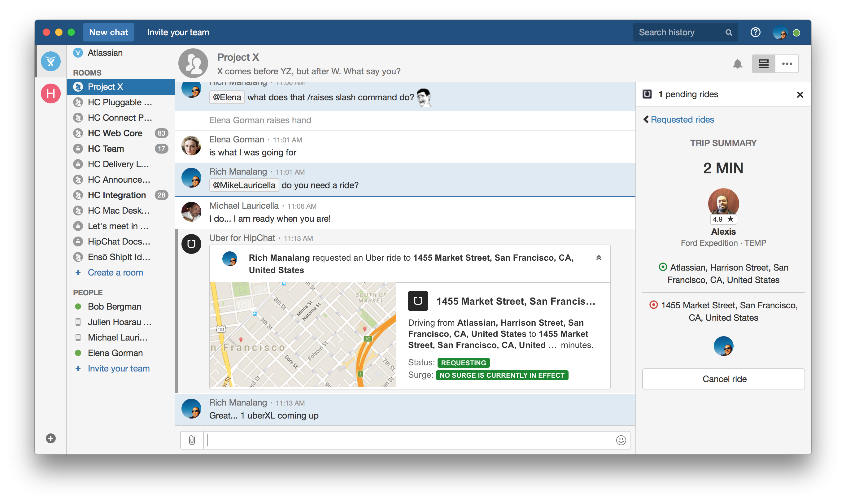Toggle room notifications with the bell icon
This screenshot has height=504, width=846.
click(x=737, y=64)
